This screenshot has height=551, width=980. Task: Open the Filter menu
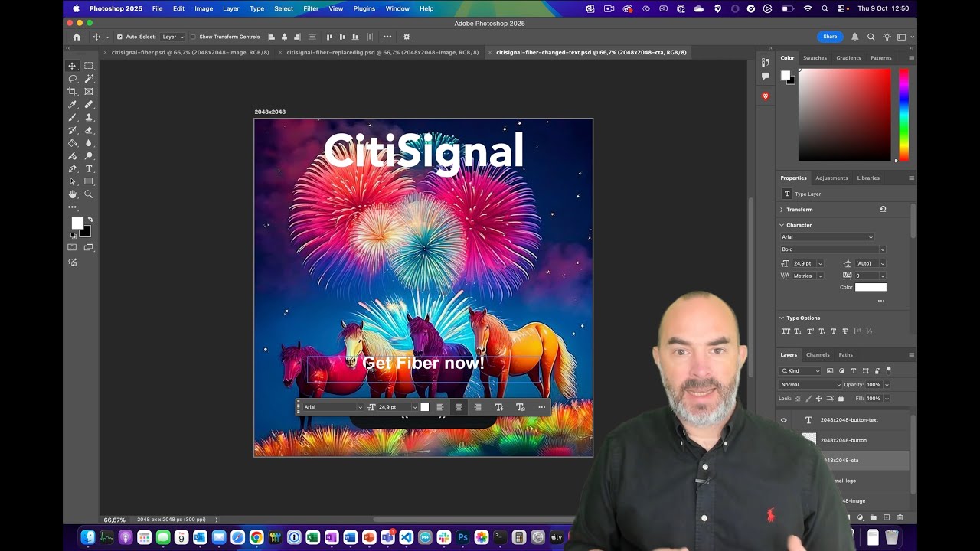point(311,8)
